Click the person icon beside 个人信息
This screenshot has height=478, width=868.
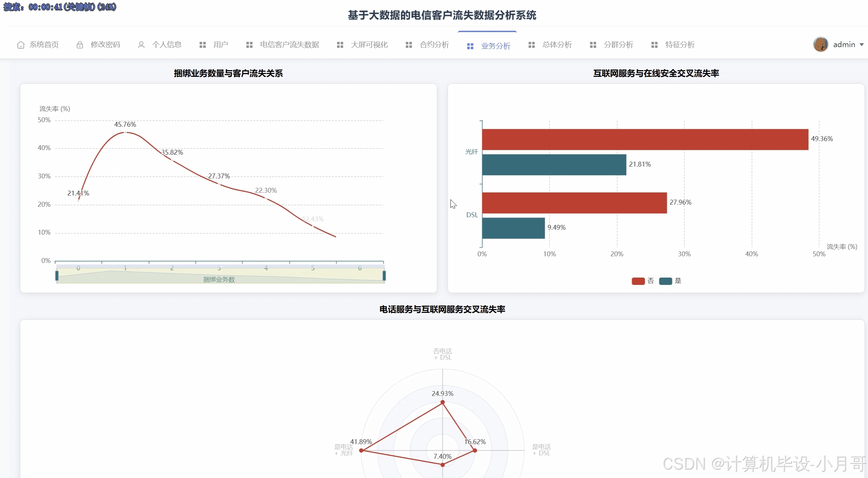141,45
